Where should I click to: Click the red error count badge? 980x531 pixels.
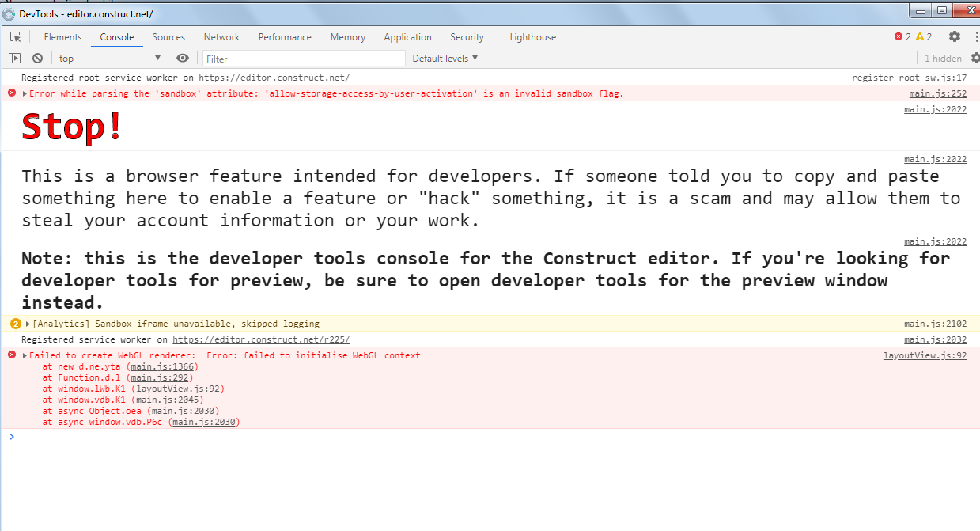click(x=902, y=37)
